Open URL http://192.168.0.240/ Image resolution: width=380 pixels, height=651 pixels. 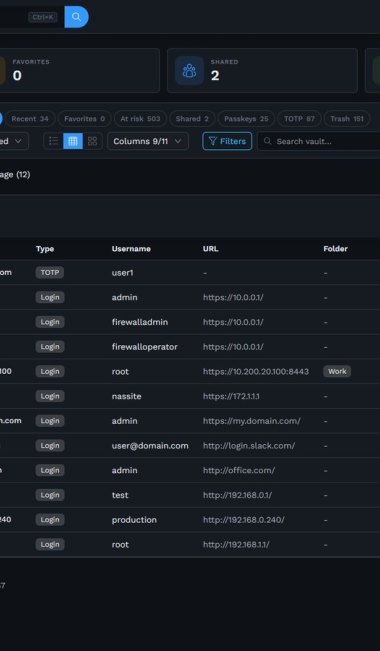click(x=243, y=520)
